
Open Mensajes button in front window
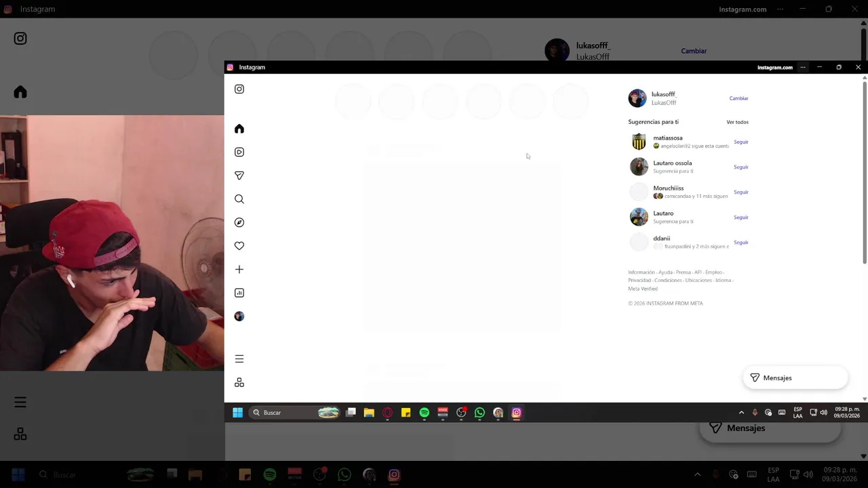(795, 378)
